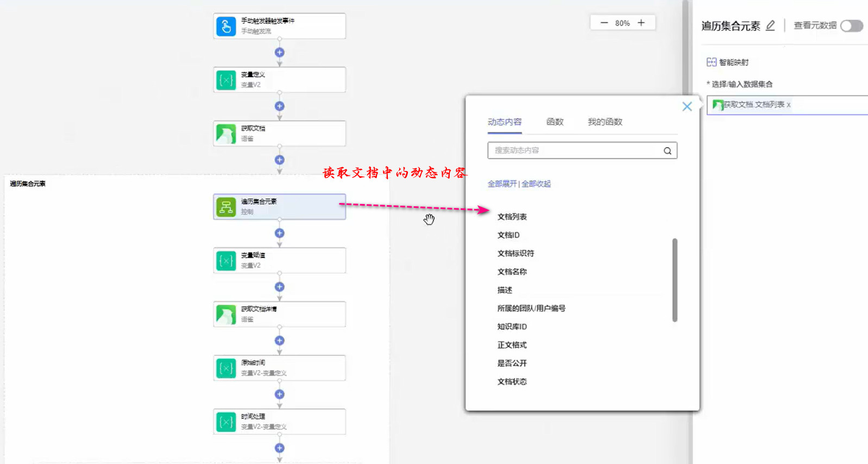This screenshot has height=464, width=868.
Task: Click the 遍历集合元素 node title on the canvas
Action: click(259, 201)
